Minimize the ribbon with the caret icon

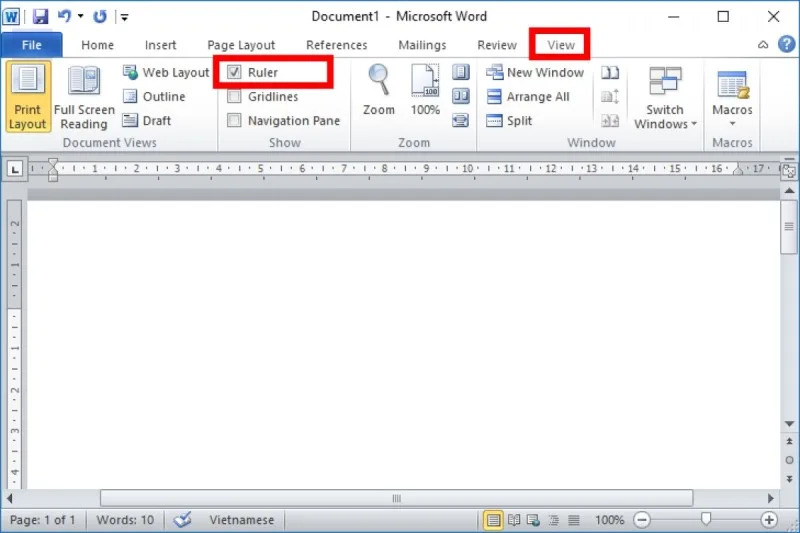(763, 45)
